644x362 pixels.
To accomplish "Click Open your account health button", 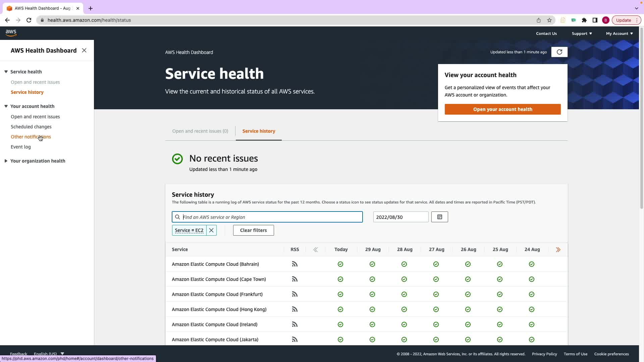I will 502,109.
